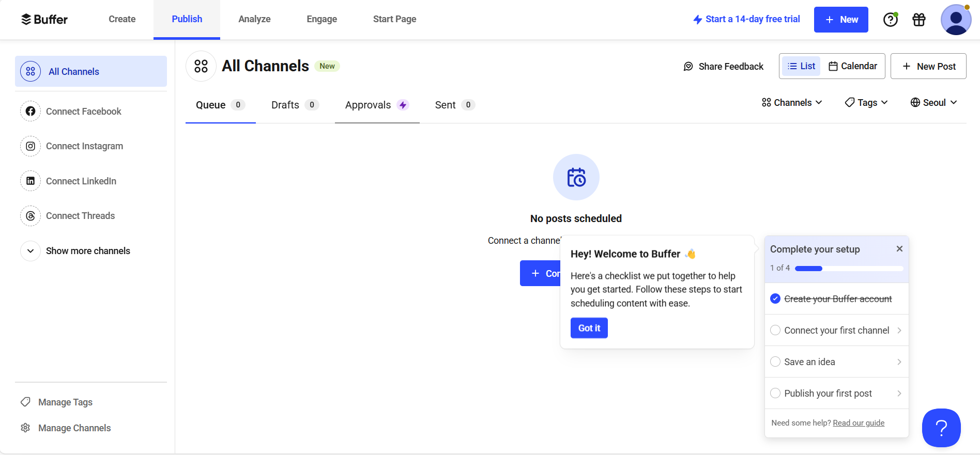Viewport: 980px width, 455px height.
Task: Open Connect your first channel arrow
Action: point(899,330)
